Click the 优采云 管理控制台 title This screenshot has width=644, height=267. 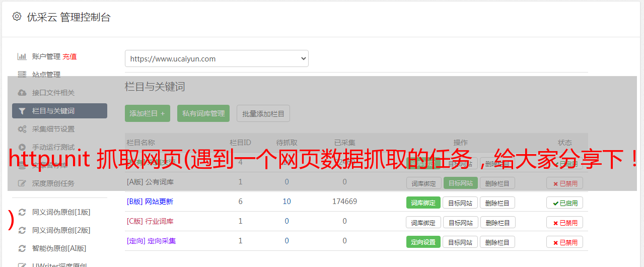68,17
